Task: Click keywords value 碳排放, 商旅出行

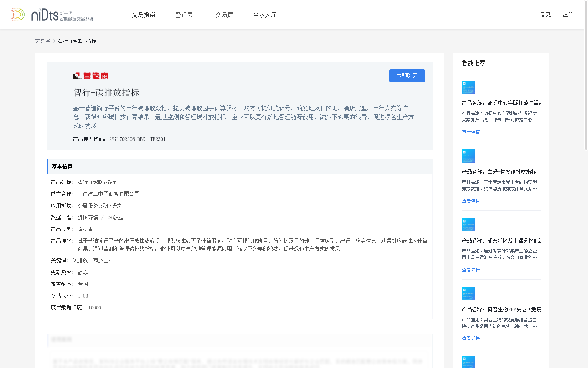Action: [x=93, y=261]
